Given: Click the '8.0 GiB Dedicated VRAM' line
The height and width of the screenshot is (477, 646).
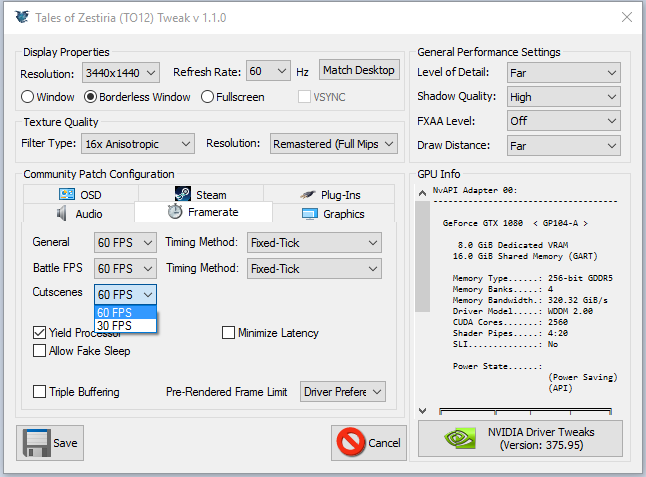Looking at the screenshot, I should pyautogui.click(x=513, y=245).
